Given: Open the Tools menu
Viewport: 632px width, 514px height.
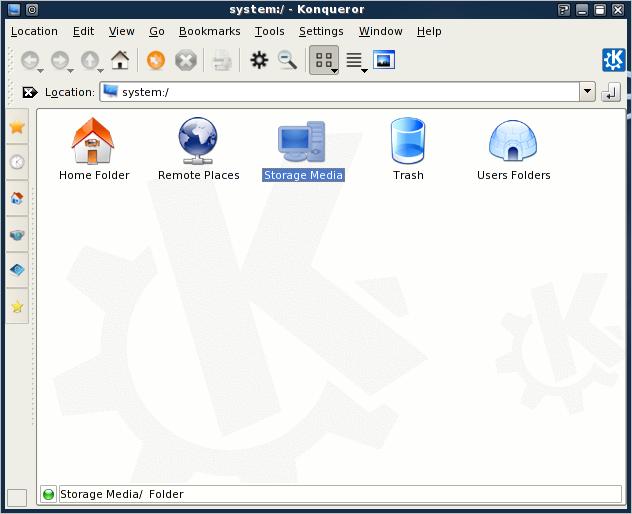Looking at the screenshot, I should pos(270,31).
